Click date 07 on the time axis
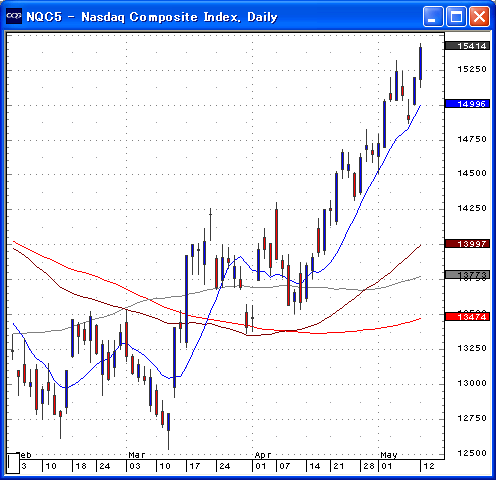The width and height of the screenshot is (496, 480). [284, 466]
